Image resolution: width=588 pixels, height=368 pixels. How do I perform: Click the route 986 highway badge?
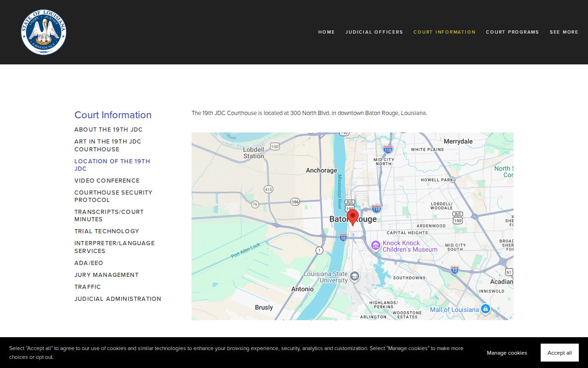pyautogui.click(x=295, y=201)
